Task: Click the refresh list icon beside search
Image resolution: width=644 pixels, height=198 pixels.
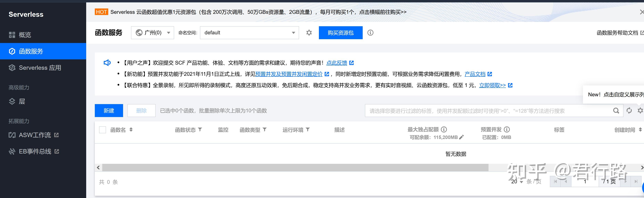Action: [x=630, y=111]
